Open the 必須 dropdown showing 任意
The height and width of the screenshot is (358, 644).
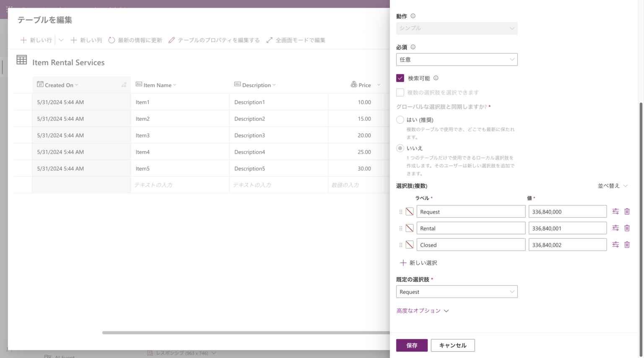456,60
